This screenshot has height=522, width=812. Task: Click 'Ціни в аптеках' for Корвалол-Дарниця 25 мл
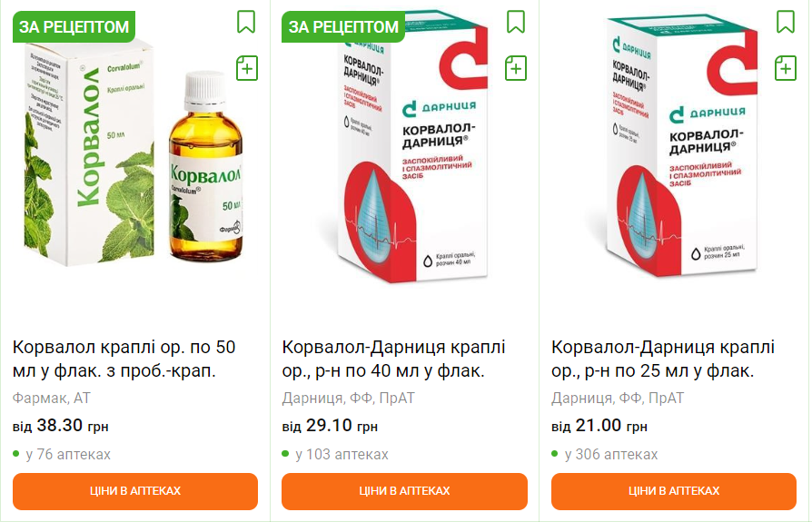[x=674, y=491]
